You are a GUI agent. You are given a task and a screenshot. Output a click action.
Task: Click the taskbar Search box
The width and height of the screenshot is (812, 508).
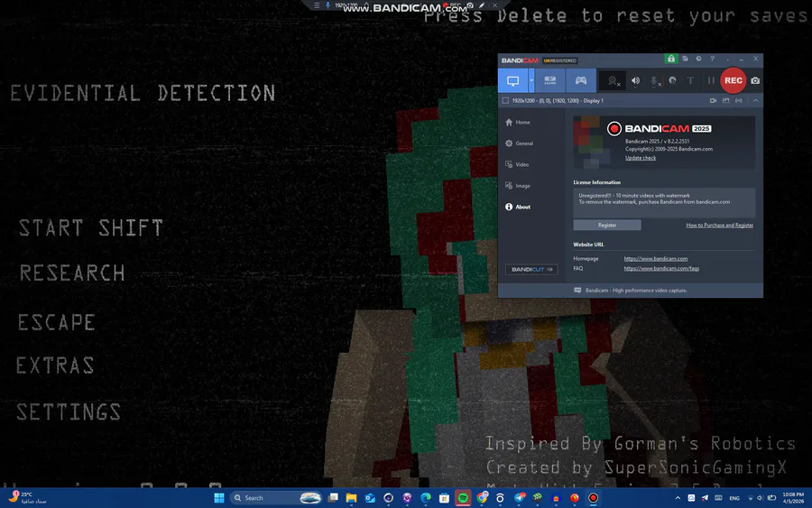pos(277,498)
